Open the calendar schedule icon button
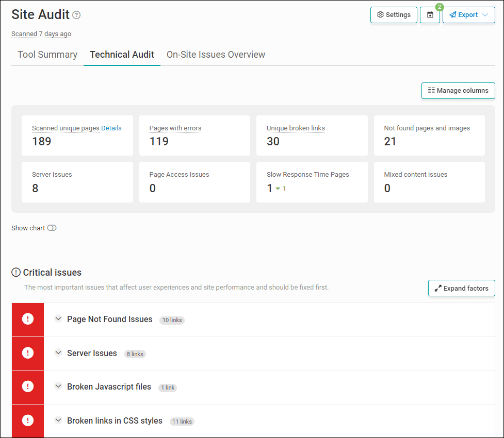 point(430,15)
